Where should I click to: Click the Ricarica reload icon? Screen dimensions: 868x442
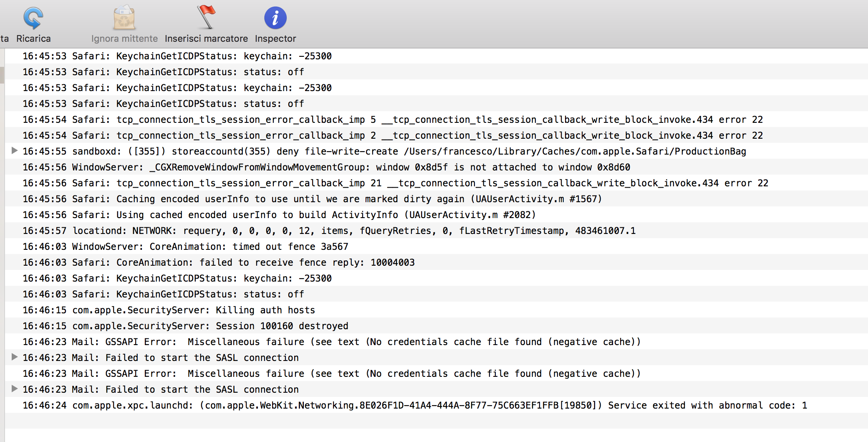(x=33, y=18)
